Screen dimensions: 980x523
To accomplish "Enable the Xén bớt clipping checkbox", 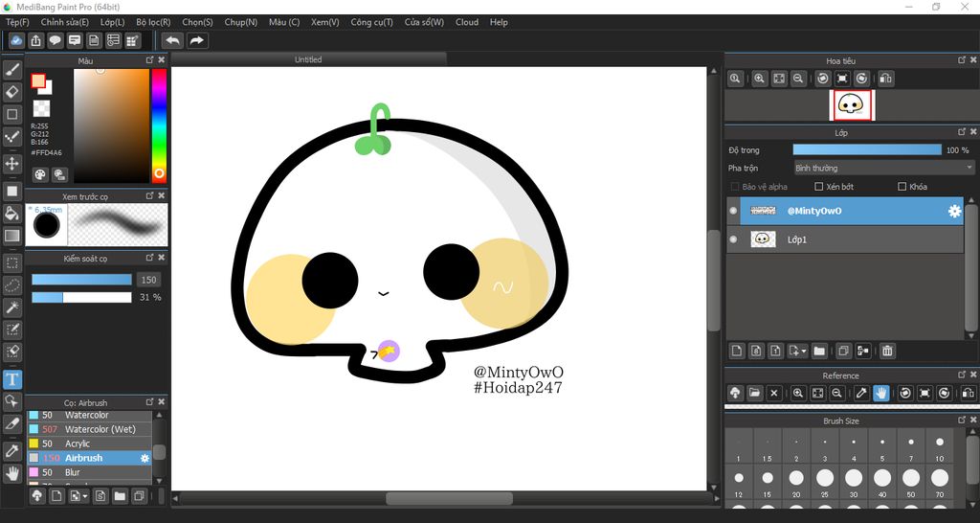I will (819, 187).
